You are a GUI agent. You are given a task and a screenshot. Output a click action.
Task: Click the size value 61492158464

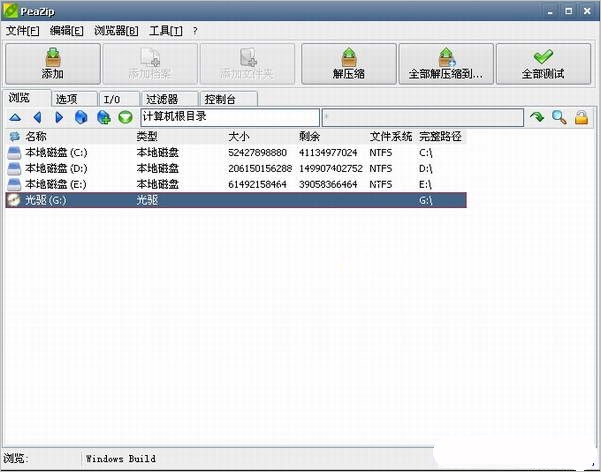258,184
